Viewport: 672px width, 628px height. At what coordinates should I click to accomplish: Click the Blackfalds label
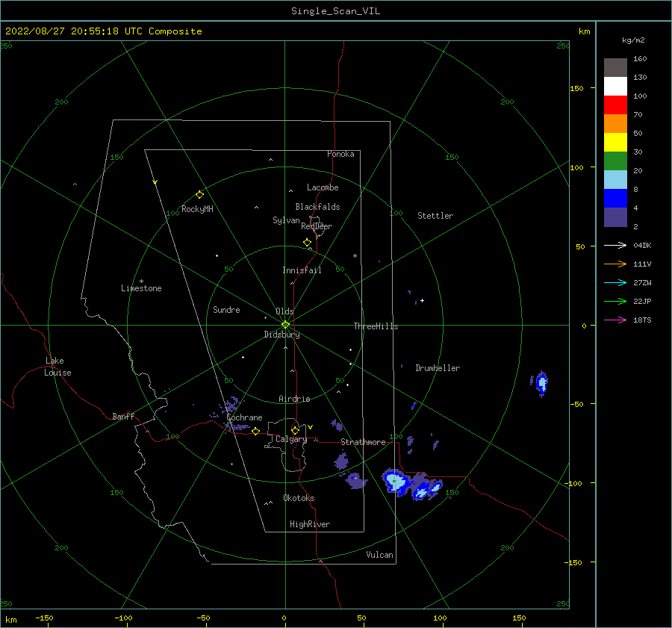pyautogui.click(x=317, y=207)
